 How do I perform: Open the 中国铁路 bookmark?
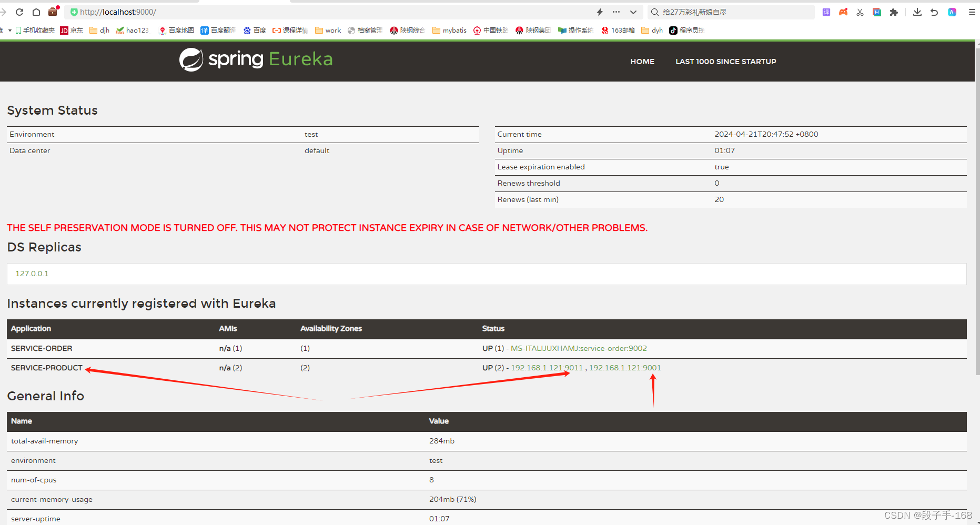pyautogui.click(x=491, y=31)
